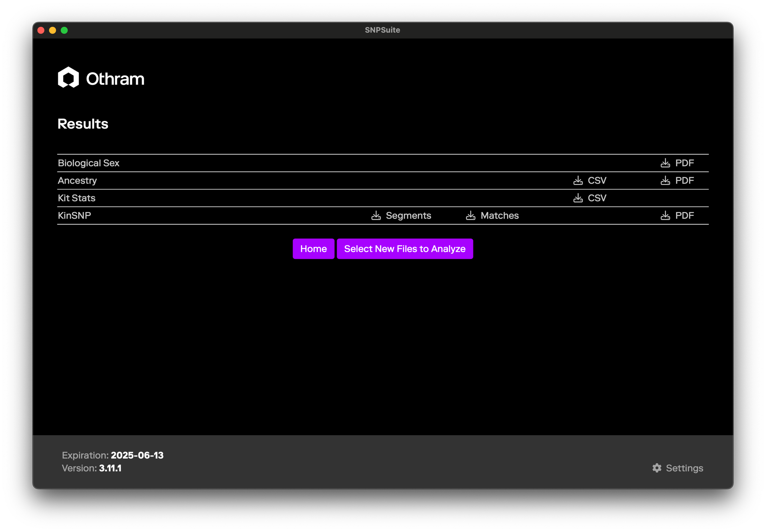Download the Kit Stats CSV icon

578,198
